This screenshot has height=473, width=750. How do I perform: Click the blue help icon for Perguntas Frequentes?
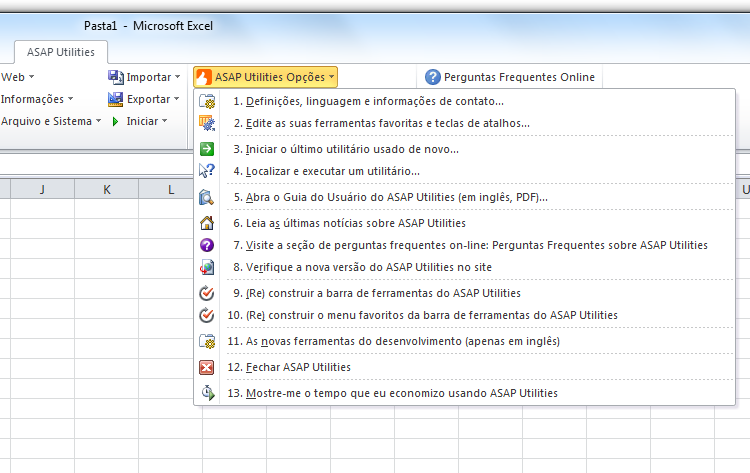432,77
